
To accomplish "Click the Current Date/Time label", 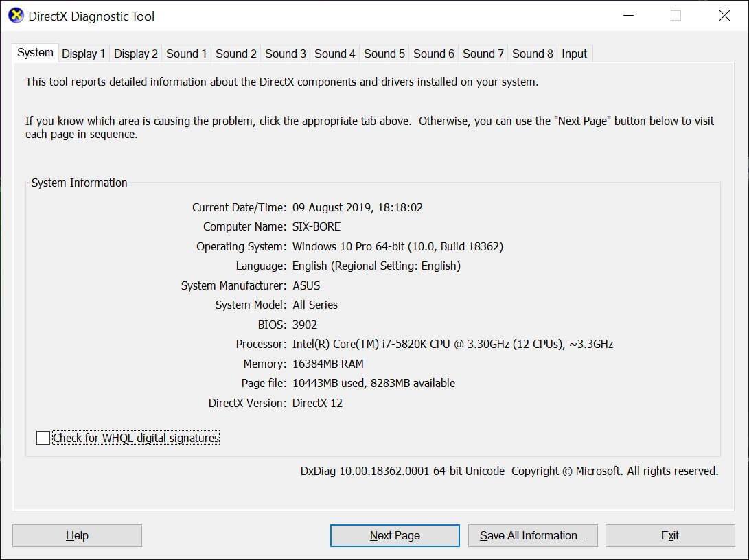I will tap(239, 208).
